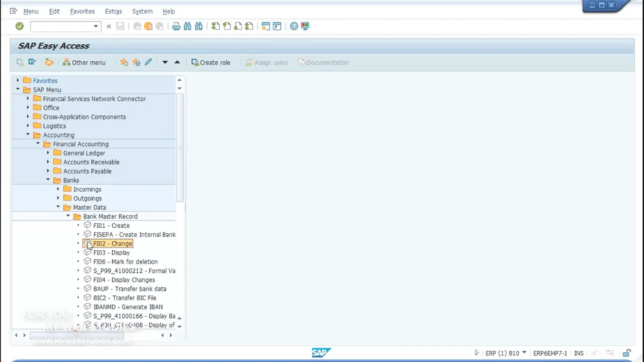Click the Create role button
The image size is (644, 362).
[x=211, y=62]
